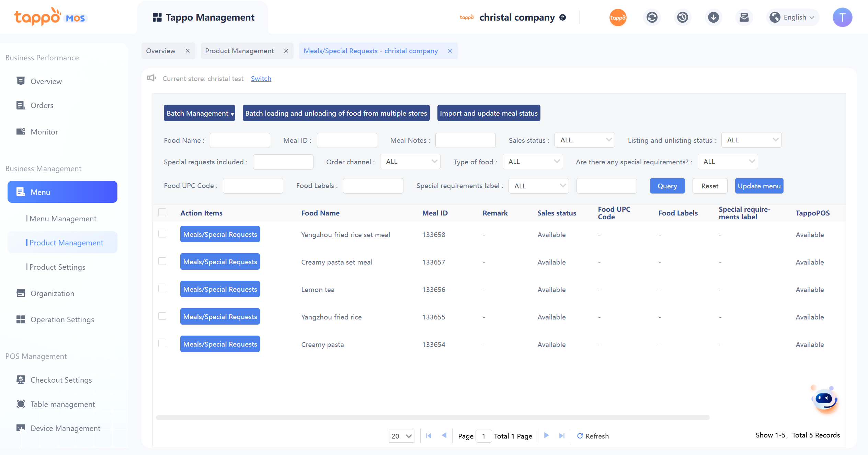This screenshot has width=868, height=455.
Task: Click the Query button
Action: pos(667,186)
